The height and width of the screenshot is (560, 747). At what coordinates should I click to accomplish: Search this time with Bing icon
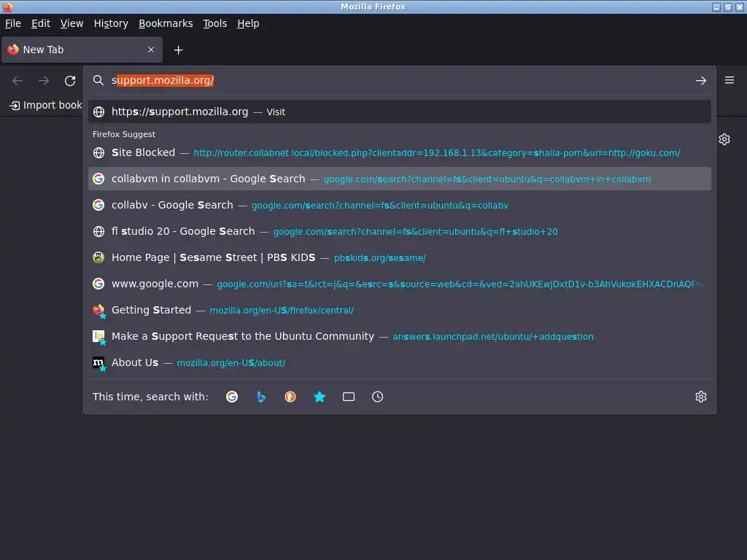point(261,397)
